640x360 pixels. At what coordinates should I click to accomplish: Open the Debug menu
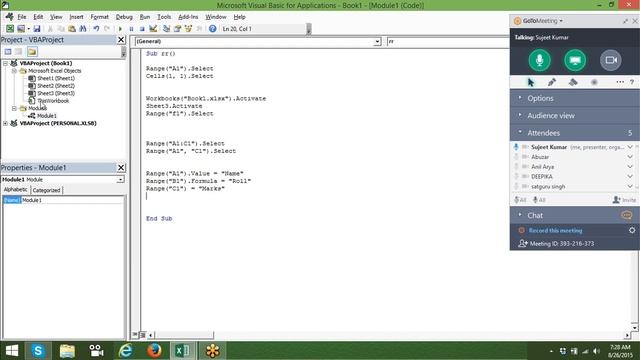point(124,17)
